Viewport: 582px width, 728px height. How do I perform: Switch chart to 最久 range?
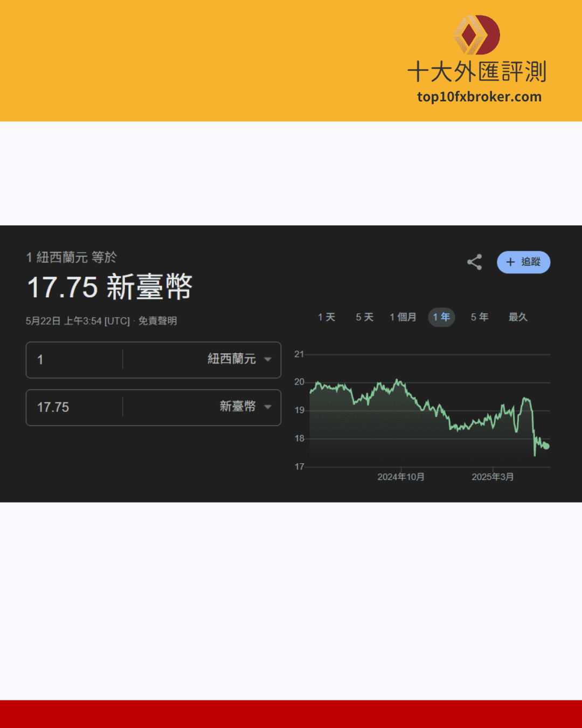point(518,317)
